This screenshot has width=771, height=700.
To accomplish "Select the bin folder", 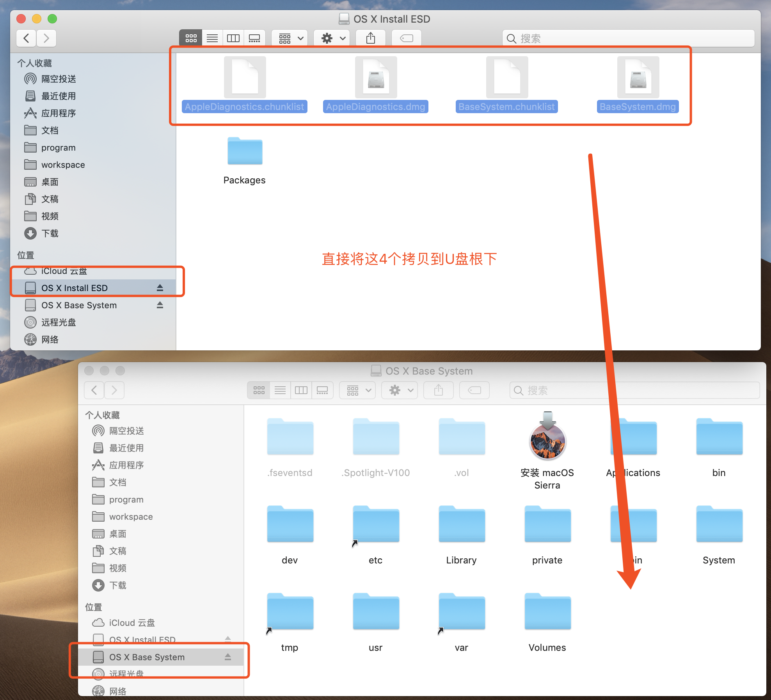I will tap(719, 448).
